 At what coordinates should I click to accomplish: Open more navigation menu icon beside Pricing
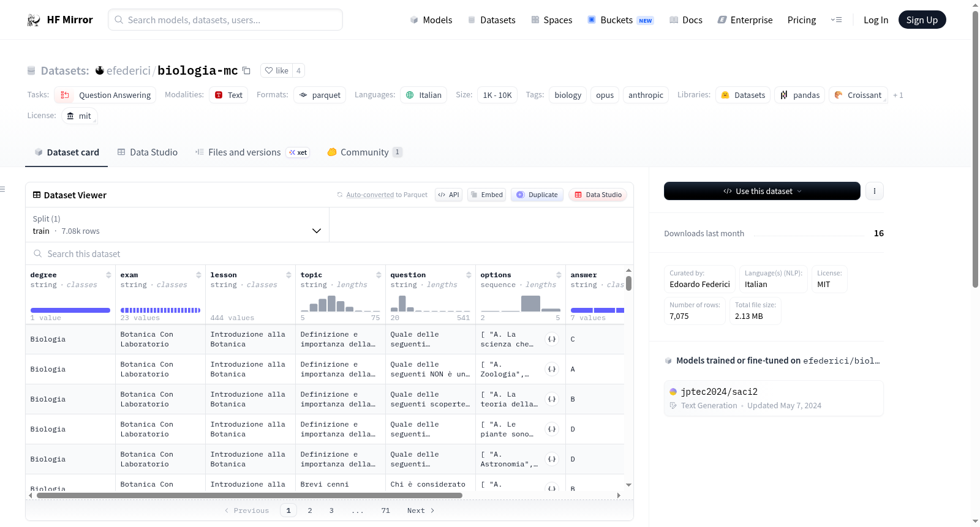(836, 20)
